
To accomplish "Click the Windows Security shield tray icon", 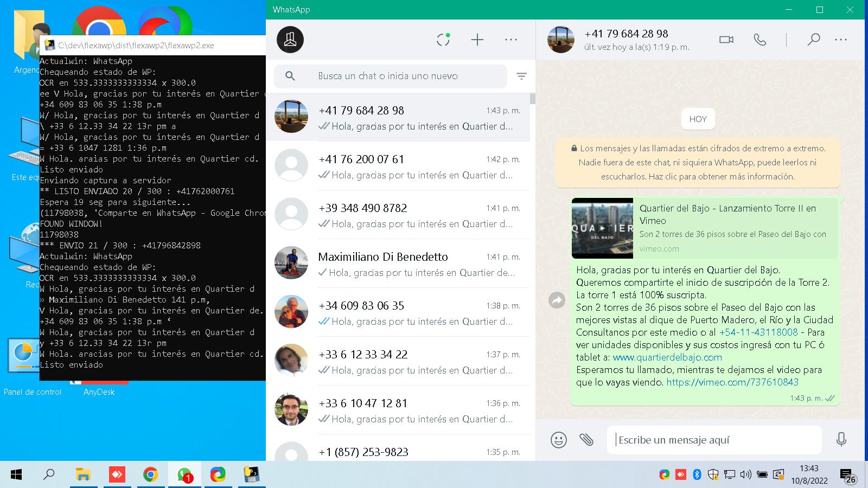I will (x=713, y=475).
